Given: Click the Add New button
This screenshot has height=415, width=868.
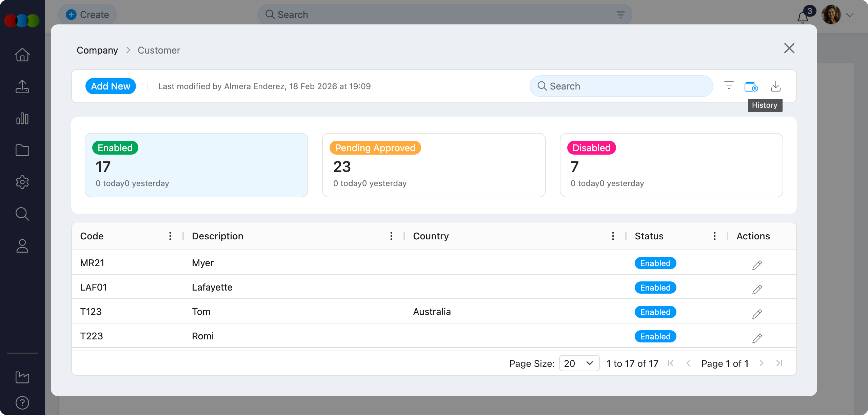Looking at the screenshot, I should 111,86.
